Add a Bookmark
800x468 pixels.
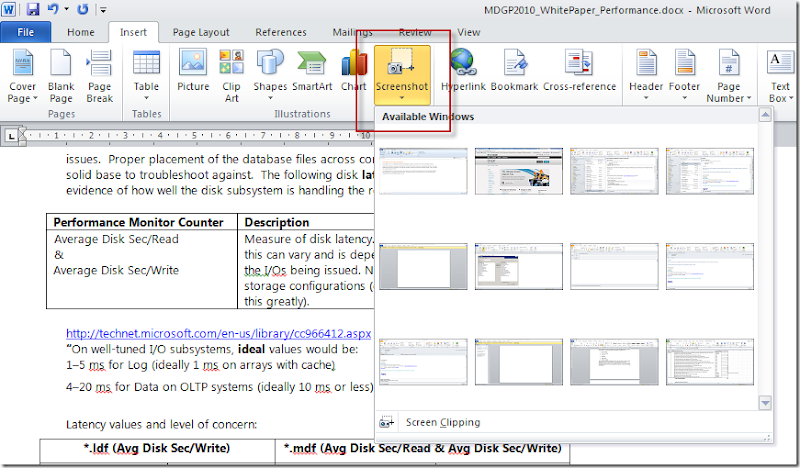[x=514, y=70]
